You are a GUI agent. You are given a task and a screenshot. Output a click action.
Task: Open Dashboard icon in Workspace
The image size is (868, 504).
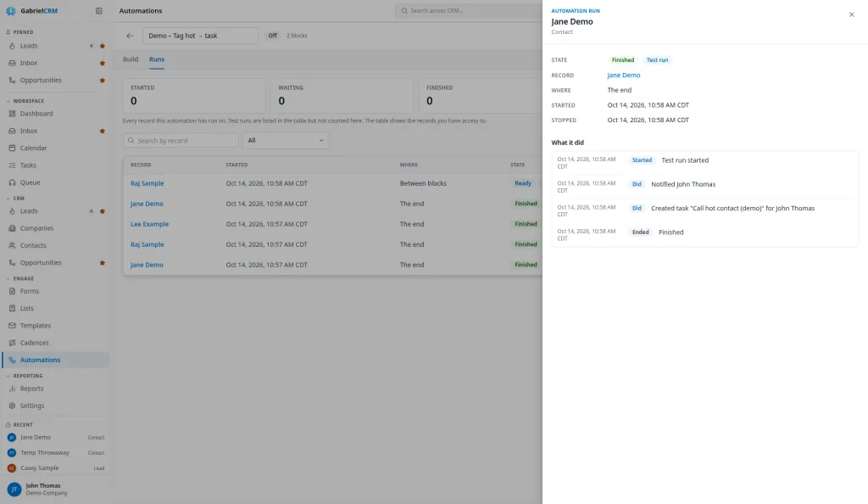12,114
